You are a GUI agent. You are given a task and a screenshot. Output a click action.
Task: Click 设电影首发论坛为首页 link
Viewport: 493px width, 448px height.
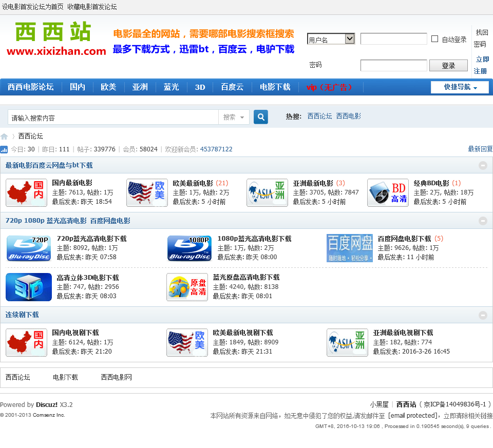point(33,7)
